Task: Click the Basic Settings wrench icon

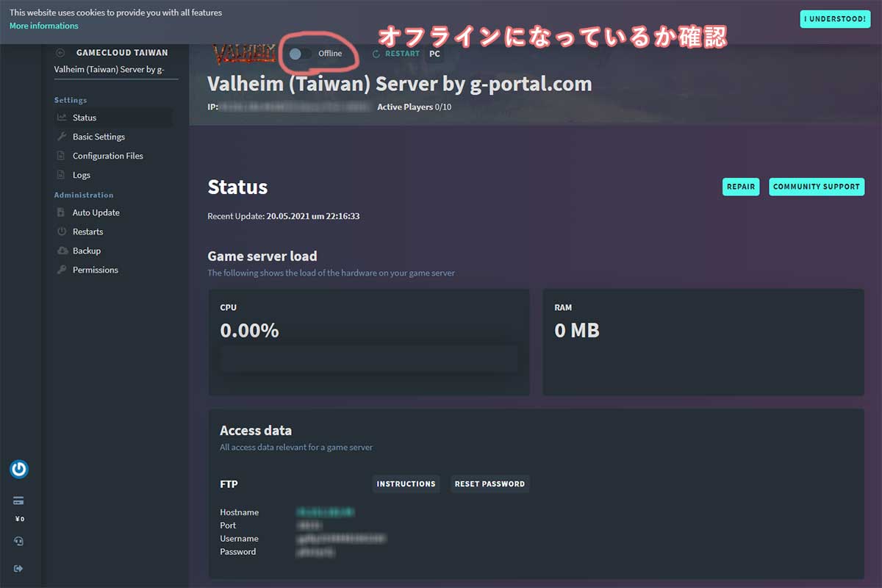Action: coord(62,137)
